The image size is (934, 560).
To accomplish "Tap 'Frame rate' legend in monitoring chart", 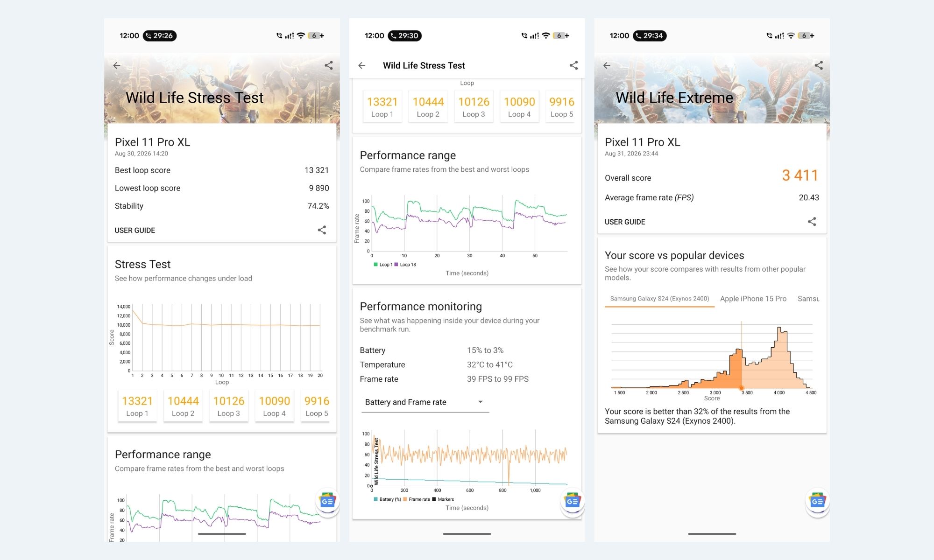I will point(417,499).
